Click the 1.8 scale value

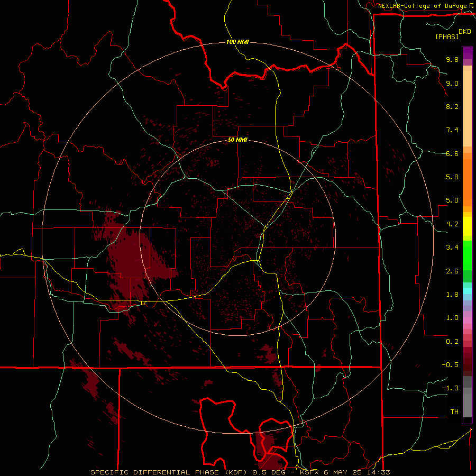pos(452,295)
